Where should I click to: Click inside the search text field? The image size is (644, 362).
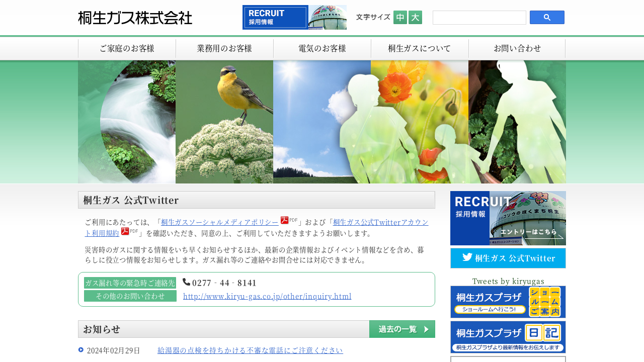point(479,18)
